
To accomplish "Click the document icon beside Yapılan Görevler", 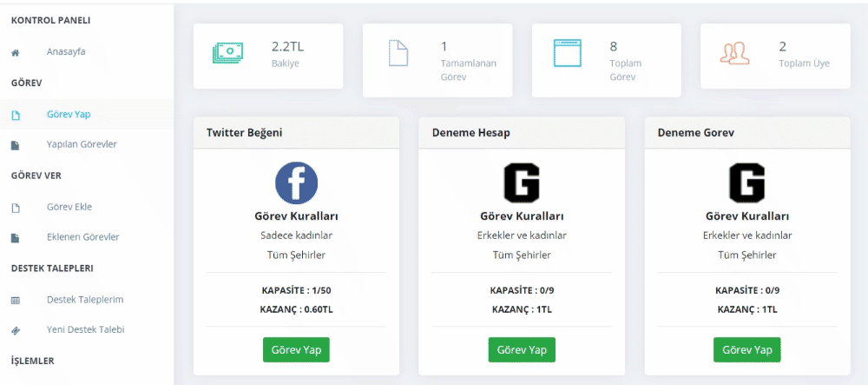I will tap(16, 146).
